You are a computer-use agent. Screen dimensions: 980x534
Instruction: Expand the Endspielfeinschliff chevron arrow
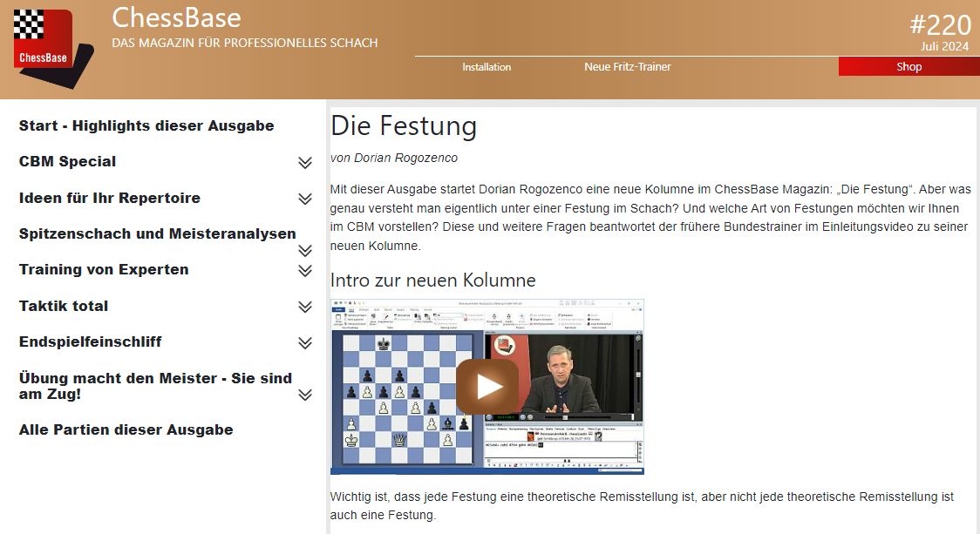pyautogui.click(x=305, y=343)
